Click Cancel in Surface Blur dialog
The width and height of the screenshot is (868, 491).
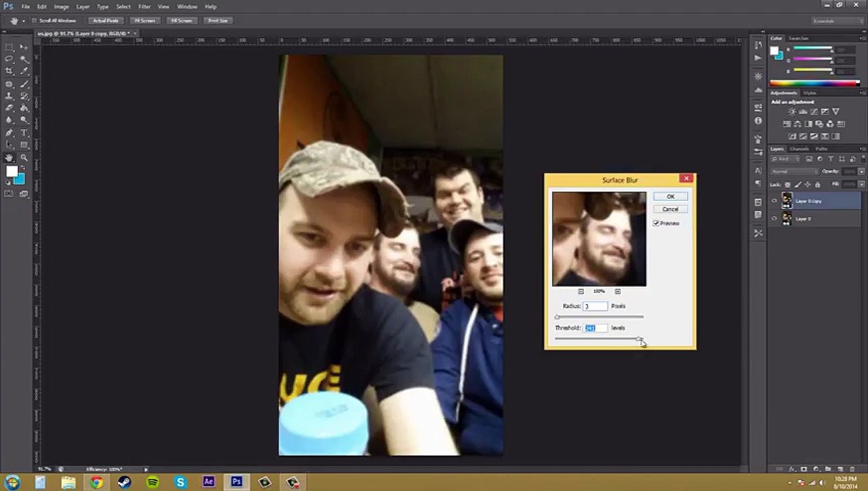pyautogui.click(x=670, y=209)
